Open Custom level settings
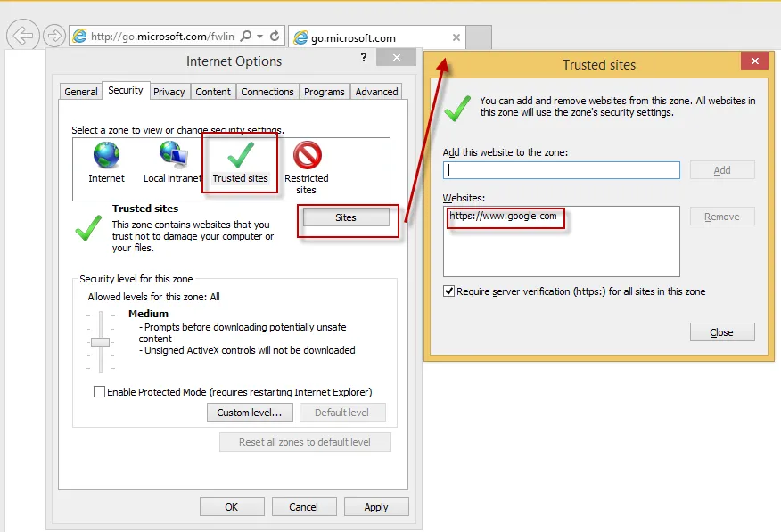 click(250, 413)
